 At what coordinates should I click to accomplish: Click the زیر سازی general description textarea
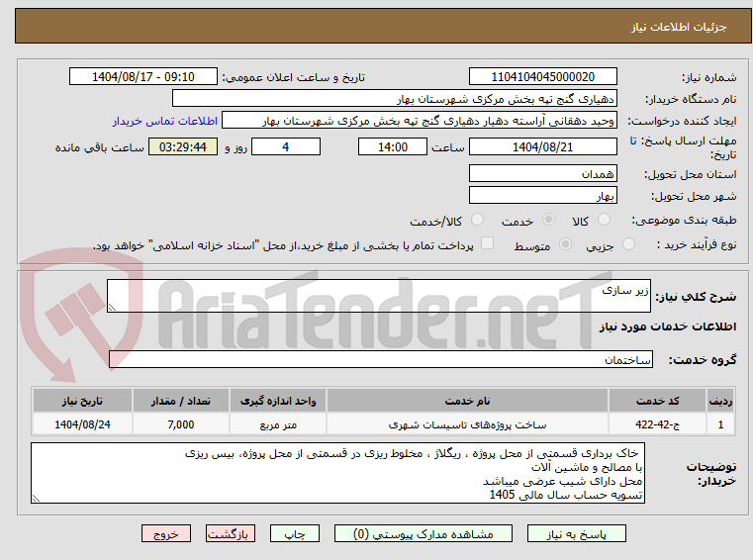point(379,296)
